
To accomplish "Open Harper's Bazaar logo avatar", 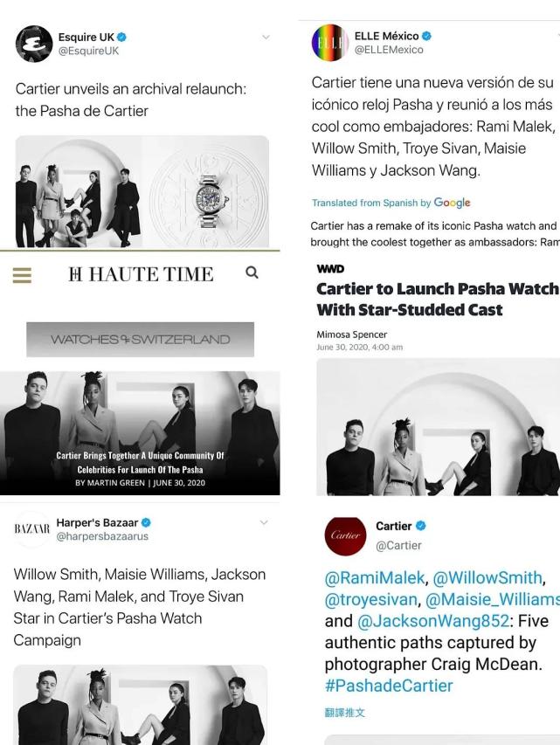I will coord(31,529).
